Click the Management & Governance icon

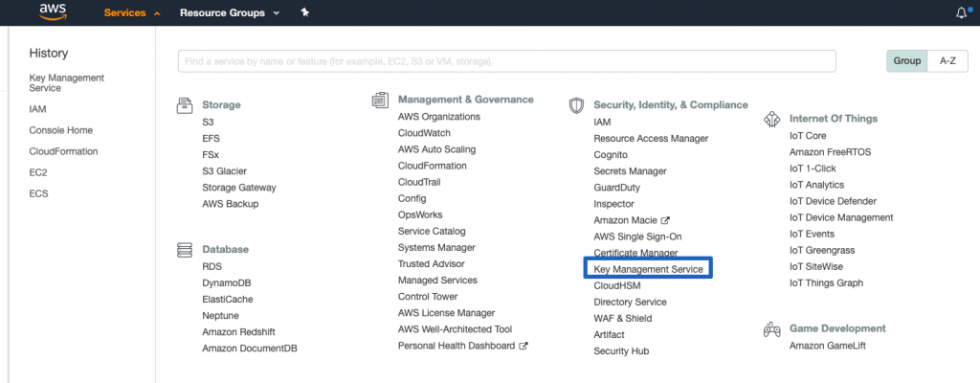(380, 100)
